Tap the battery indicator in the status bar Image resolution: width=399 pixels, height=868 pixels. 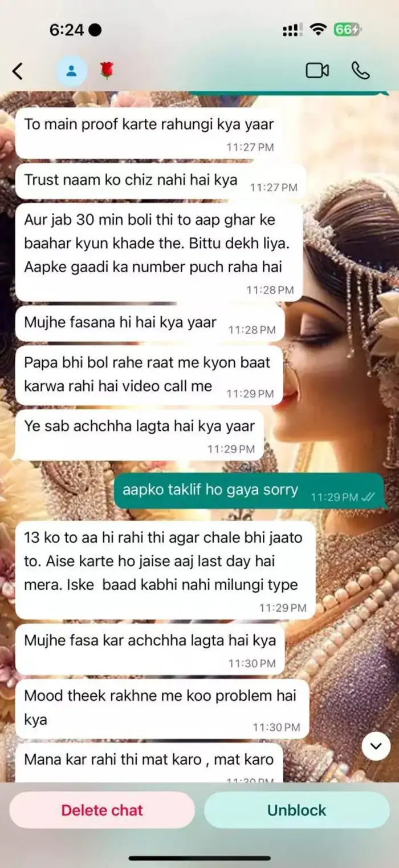tap(347, 30)
